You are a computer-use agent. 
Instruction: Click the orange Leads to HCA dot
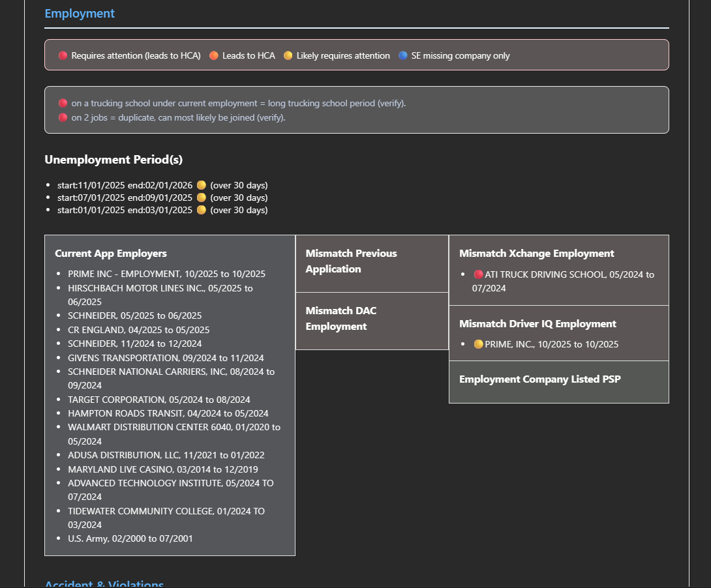point(214,56)
